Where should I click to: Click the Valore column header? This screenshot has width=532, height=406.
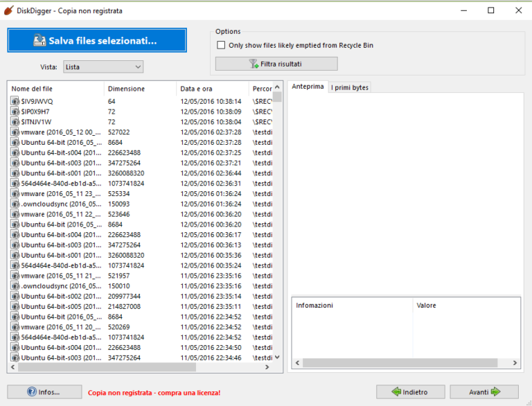[x=466, y=305]
